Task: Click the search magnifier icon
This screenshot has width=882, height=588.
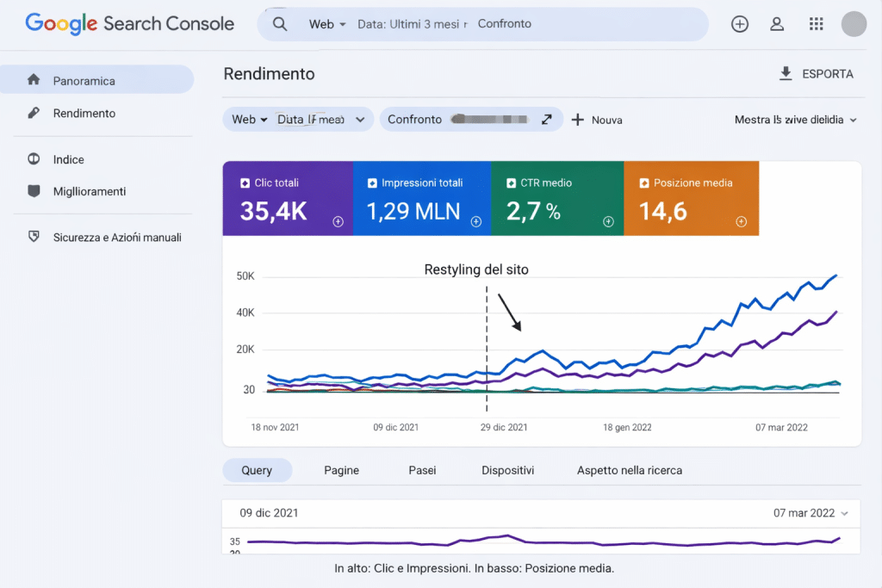Action: click(x=280, y=24)
